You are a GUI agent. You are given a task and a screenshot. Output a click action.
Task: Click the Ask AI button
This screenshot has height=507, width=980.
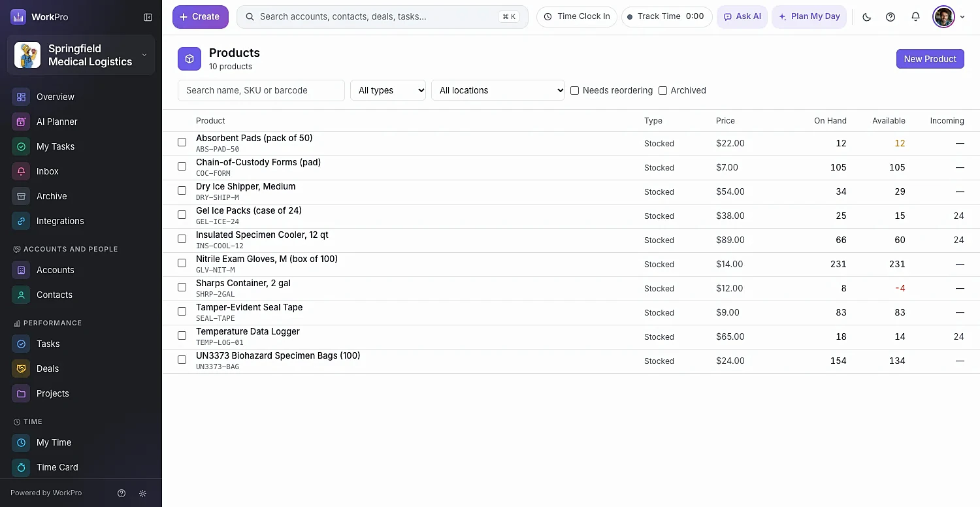(742, 17)
